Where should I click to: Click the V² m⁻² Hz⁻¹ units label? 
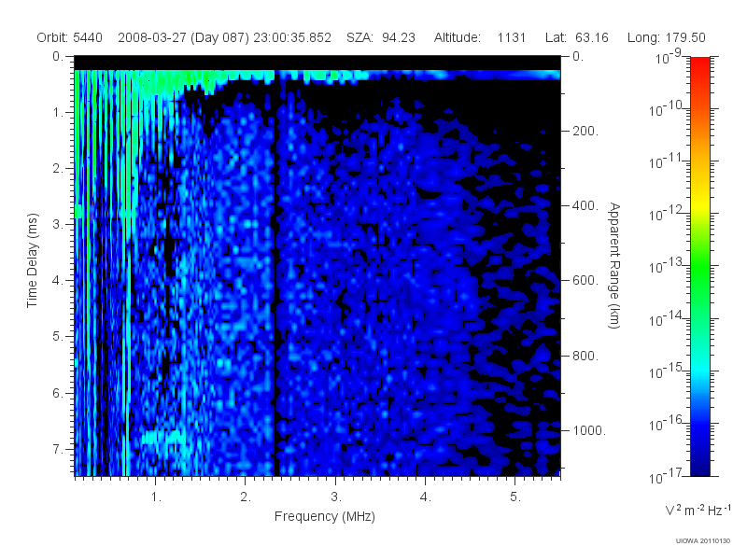click(x=698, y=510)
